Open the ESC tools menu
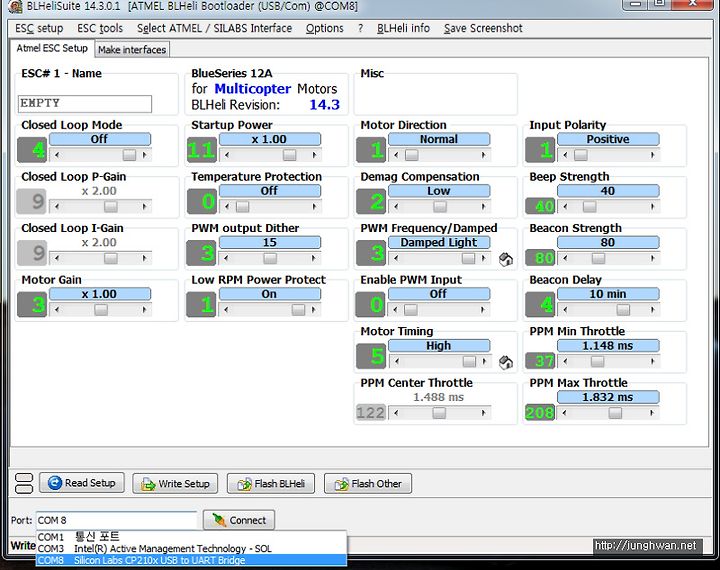The height and width of the screenshot is (570, 720). click(100, 28)
